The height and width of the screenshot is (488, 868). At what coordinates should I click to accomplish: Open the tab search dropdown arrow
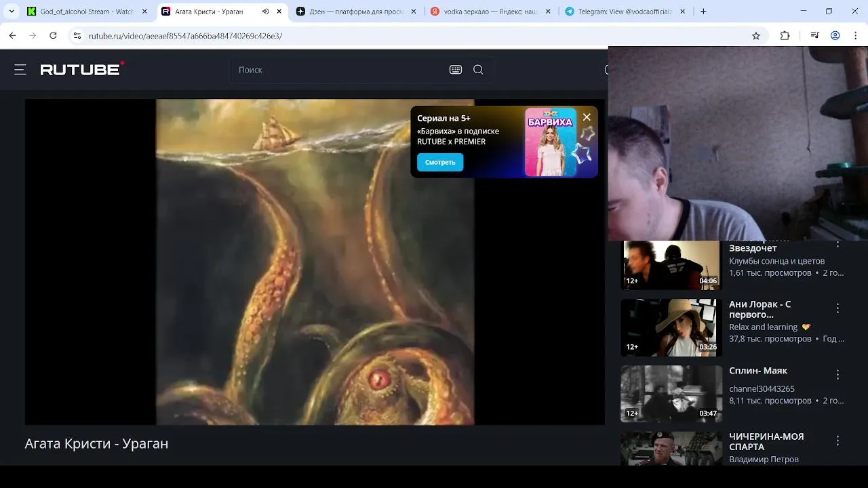click(12, 12)
